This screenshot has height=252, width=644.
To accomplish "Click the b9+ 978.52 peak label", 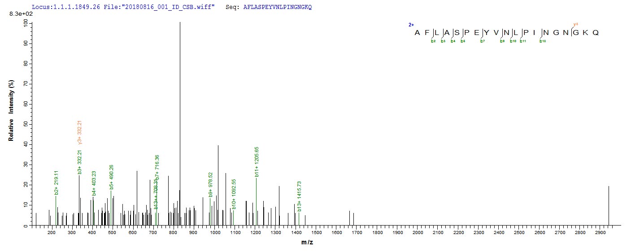I will point(210,184).
